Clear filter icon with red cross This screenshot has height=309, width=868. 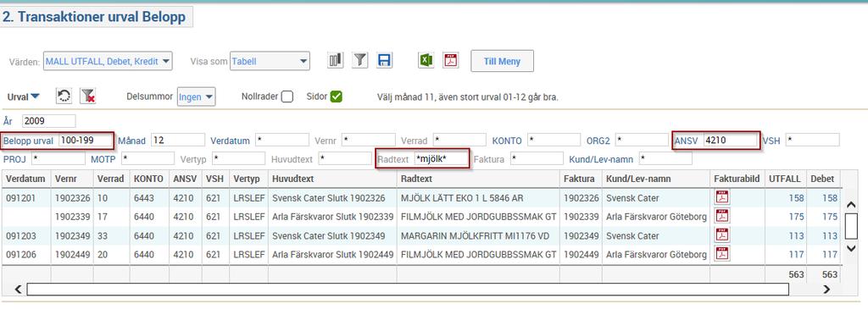(x=87, y=97)
